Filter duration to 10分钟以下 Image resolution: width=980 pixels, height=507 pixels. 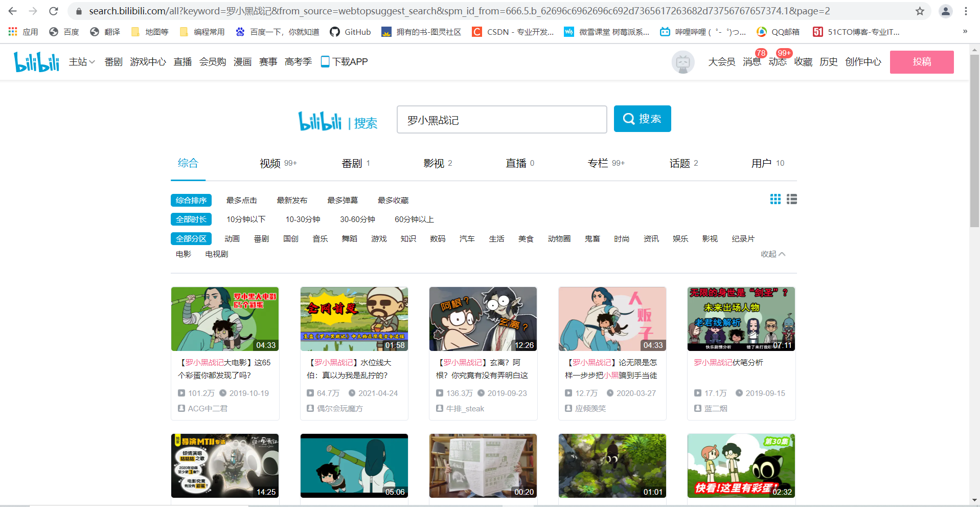(246, 219)
